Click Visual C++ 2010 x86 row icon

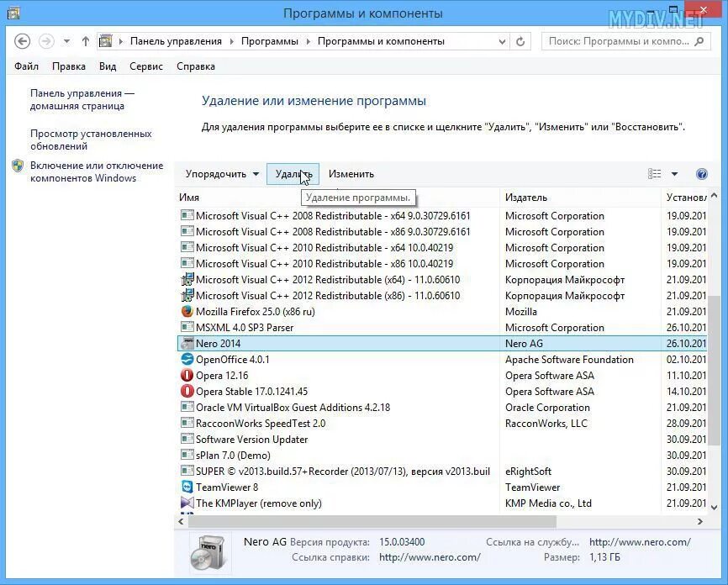click(187, 263)
